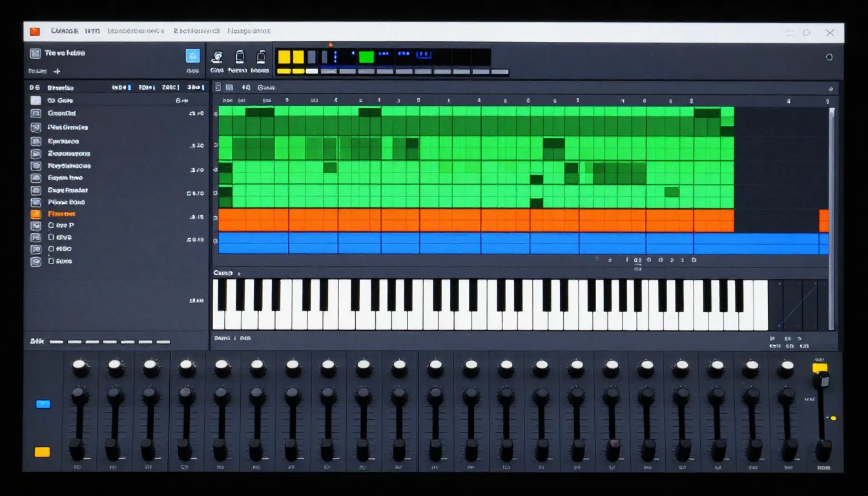Click the master fader handle at mixer right
The width and height of the screenshot is (868, 496).
tap(821, 380)
